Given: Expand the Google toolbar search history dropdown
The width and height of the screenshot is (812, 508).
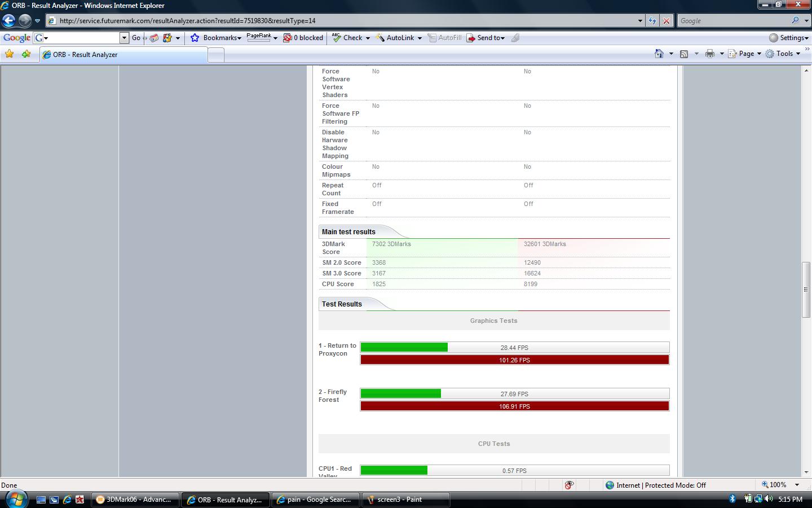Looking at the screenshot, I should click(x=124, y=38).
